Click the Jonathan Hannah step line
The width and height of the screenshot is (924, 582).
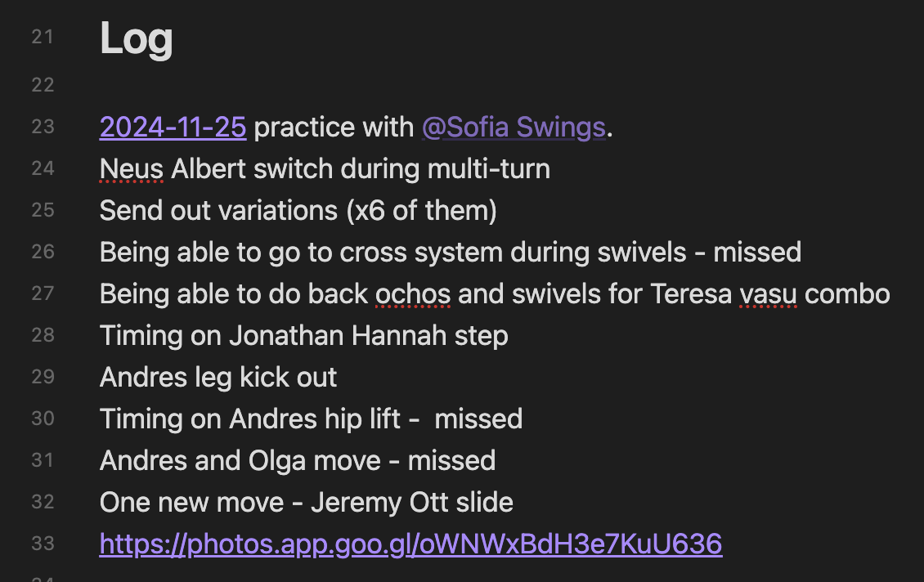303,335
